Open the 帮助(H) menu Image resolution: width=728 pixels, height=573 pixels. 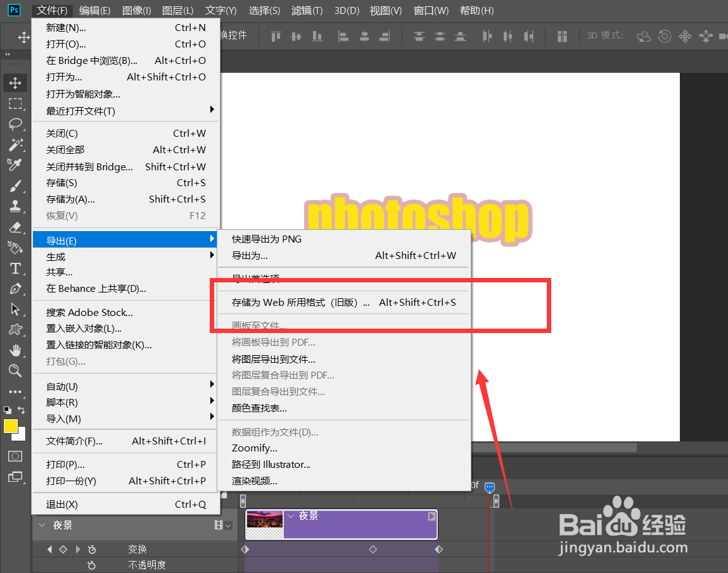(x=477, y=10)
